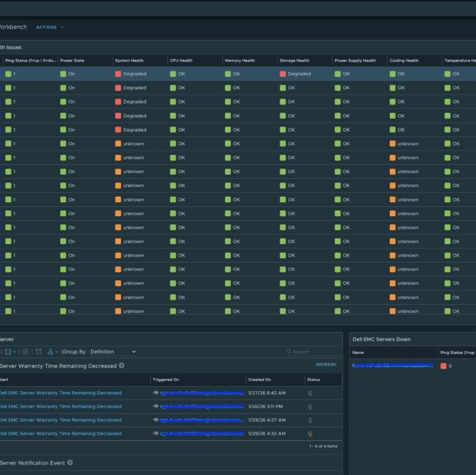Expand the Server Notification Event group
This screenshot has height=475, width=476.
click(x=32, y=463)
